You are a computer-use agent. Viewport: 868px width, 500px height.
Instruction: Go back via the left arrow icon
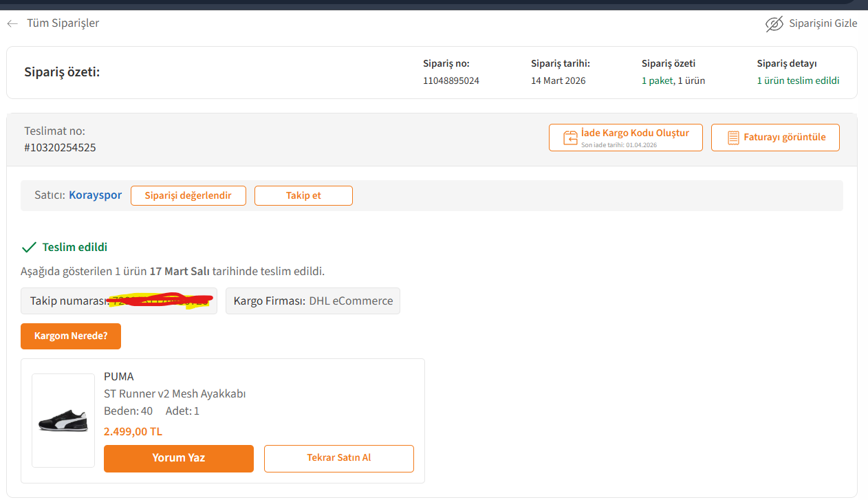click(12, 23)
